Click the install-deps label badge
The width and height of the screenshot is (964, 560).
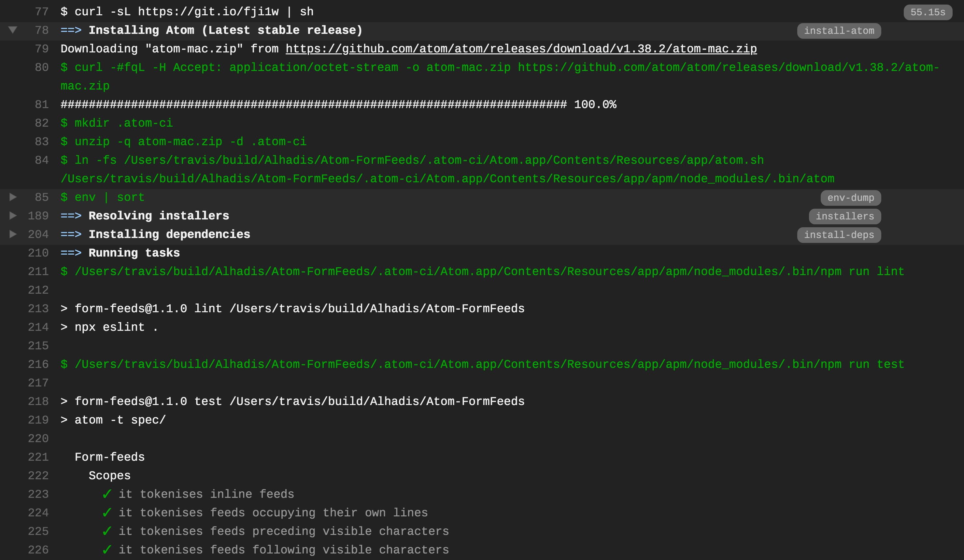pyautogui.click(x=839, y=235)
